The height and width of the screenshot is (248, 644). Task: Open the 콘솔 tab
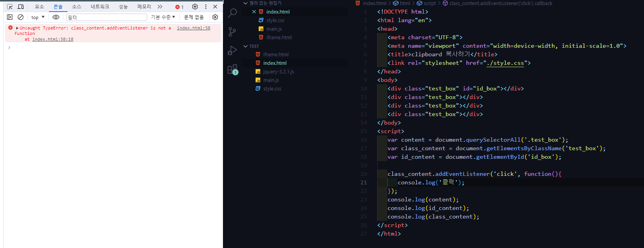58,7
